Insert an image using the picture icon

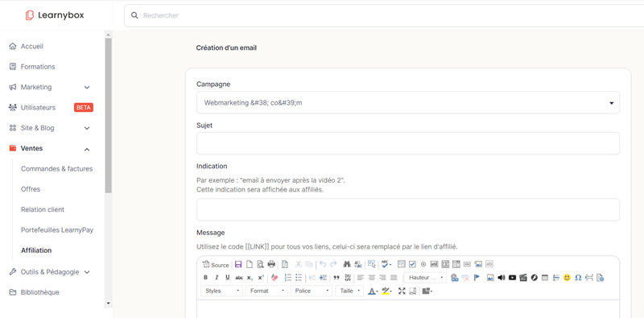tap(490, 278)
